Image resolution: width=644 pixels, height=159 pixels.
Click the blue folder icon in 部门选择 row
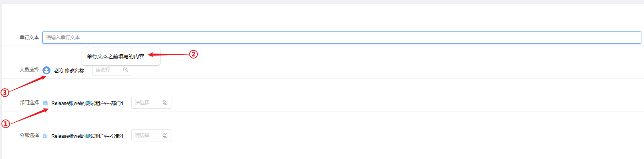coord(45,103)
